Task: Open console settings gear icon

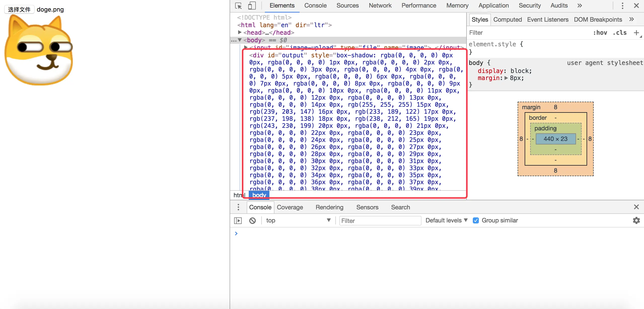Action: click(x=636, y=221)
